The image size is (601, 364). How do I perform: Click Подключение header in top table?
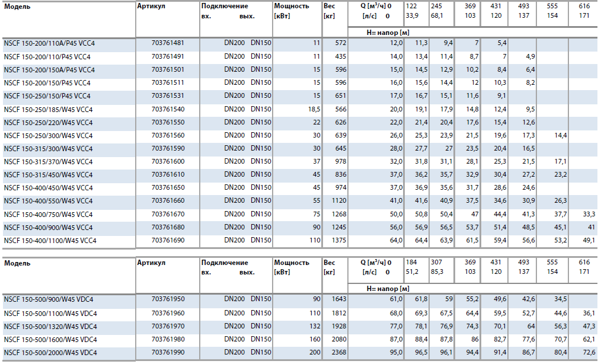tap(224, 7)
